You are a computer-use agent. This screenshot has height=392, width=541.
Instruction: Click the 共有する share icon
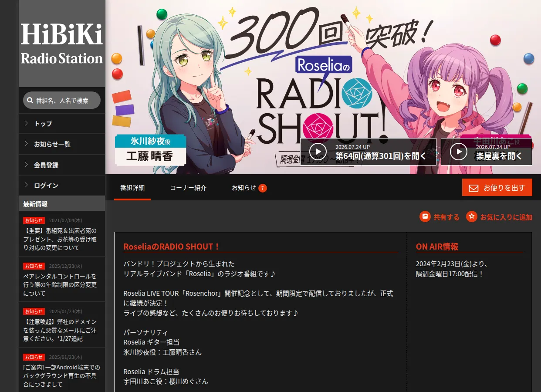(x=425, y=216)
